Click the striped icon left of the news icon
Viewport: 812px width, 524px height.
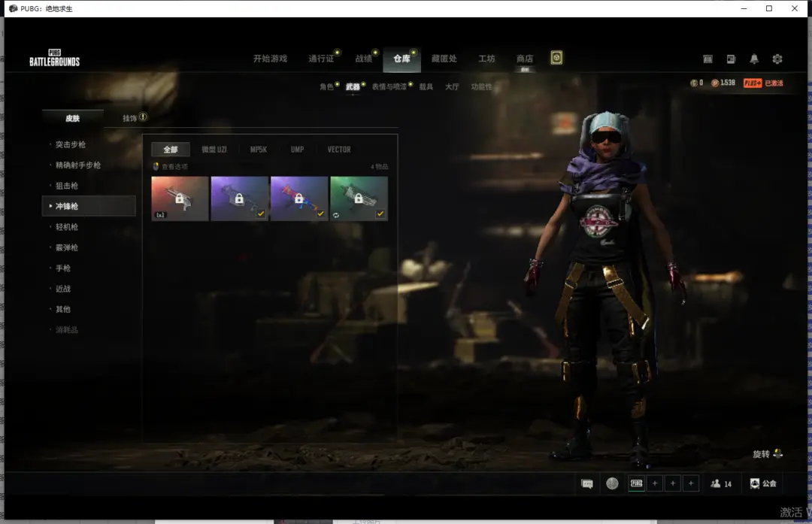[707, 59]
